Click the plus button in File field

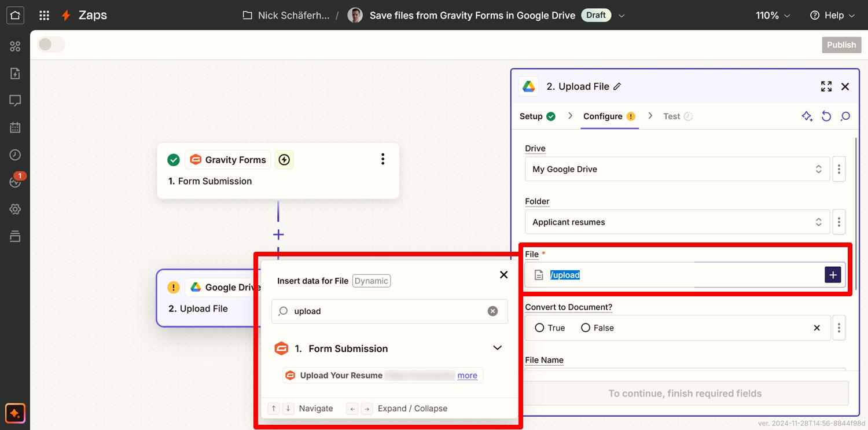point(833,275)
